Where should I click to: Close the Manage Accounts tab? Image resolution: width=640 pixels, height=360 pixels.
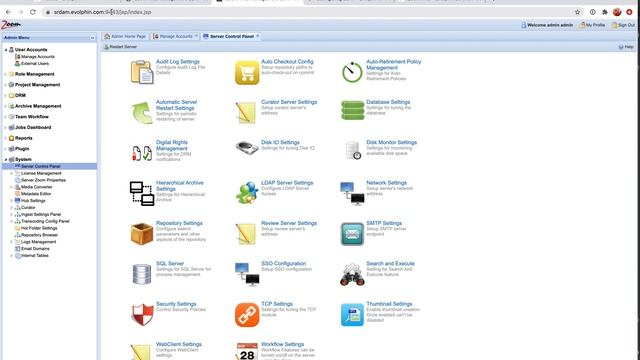(x=196, y=36)
